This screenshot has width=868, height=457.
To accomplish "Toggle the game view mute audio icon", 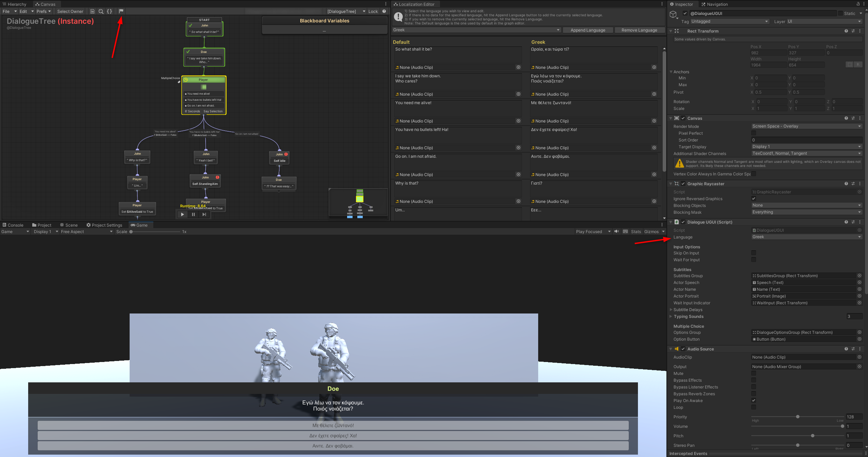I will coord(617,231).
